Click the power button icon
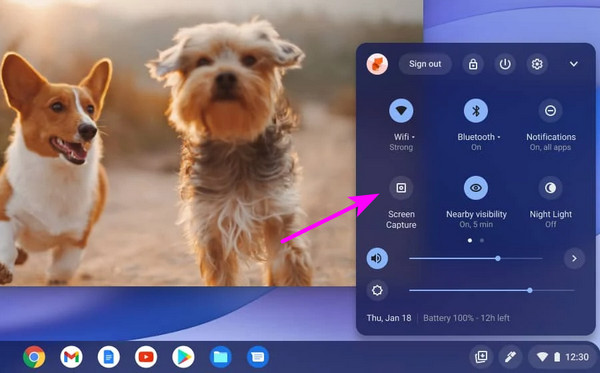 [505, 64]
